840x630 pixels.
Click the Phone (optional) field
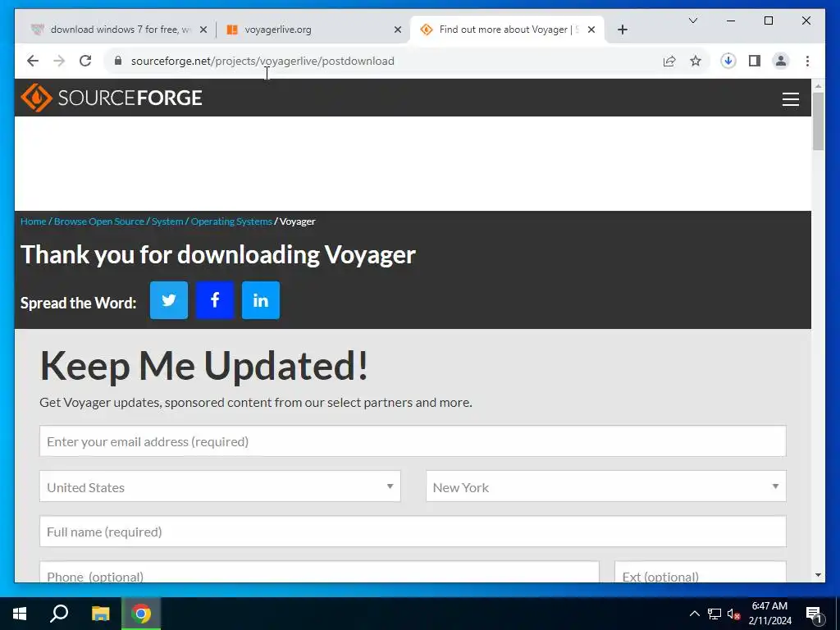[319, 572]
